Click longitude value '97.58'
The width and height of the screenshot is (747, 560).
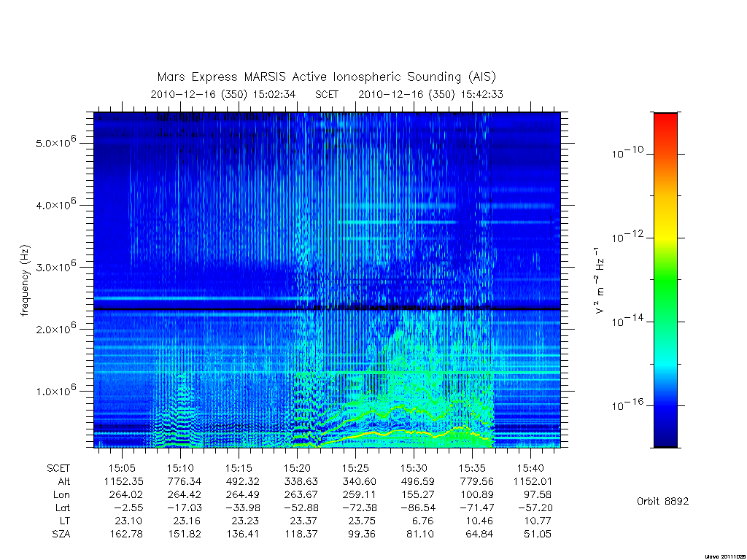(538, 495)
